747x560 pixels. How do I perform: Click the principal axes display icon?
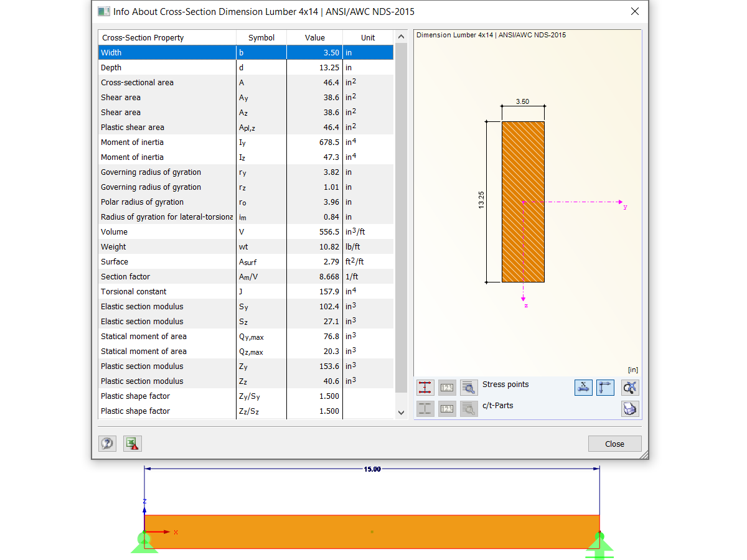click(x=605, y=387)
